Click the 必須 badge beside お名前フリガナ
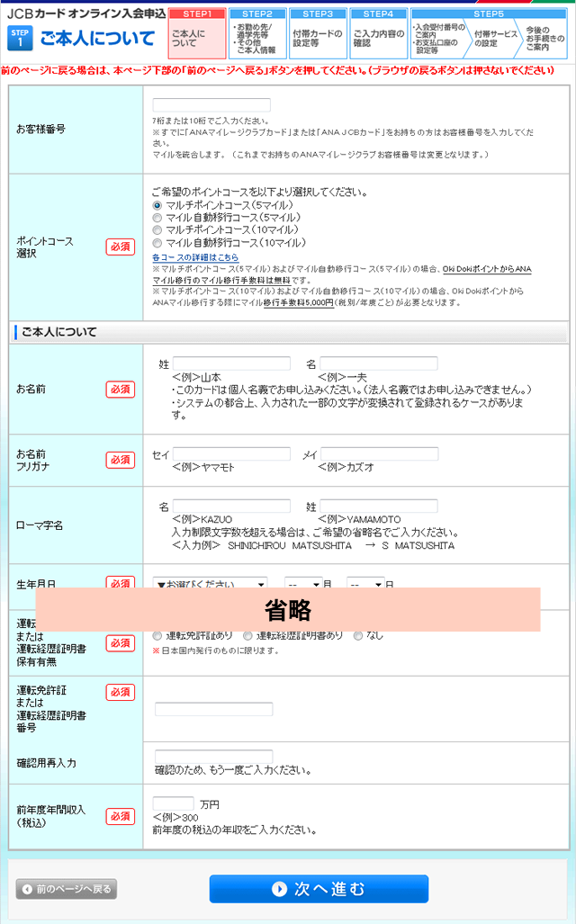The width and height of the screenshot is (576, 924). [121, 460]
